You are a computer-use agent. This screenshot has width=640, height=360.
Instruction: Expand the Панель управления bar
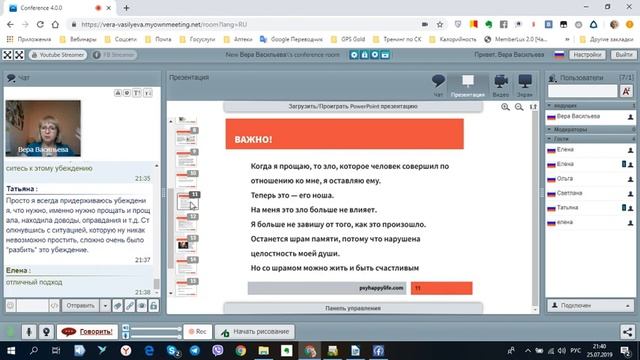coord(353,308)
